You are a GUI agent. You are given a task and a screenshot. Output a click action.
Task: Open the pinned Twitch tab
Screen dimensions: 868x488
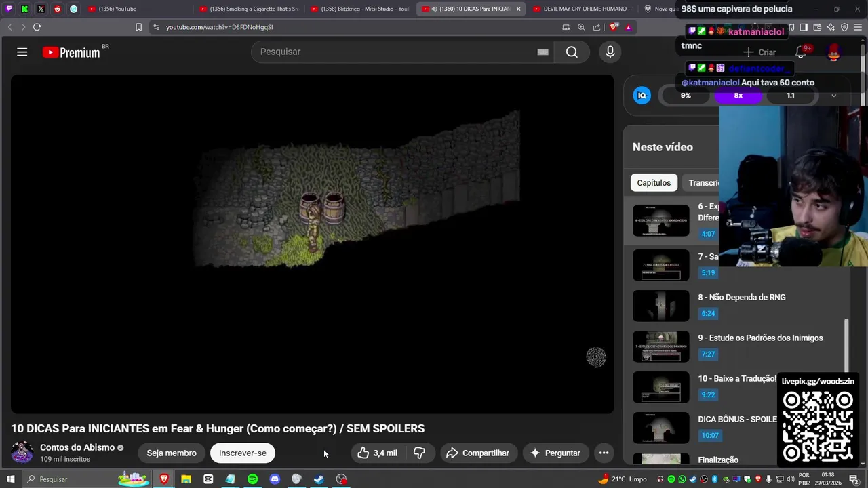tap(9, 9)
